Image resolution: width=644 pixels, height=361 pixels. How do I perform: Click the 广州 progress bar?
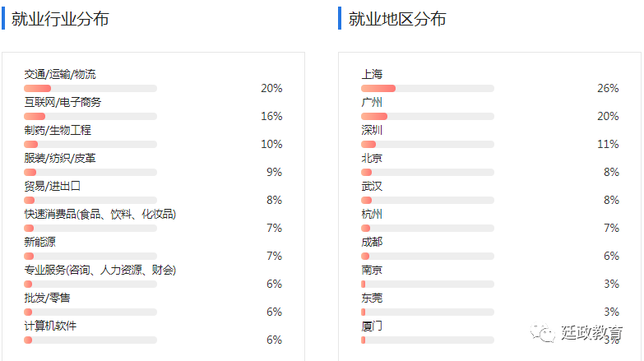coord(428,116)
